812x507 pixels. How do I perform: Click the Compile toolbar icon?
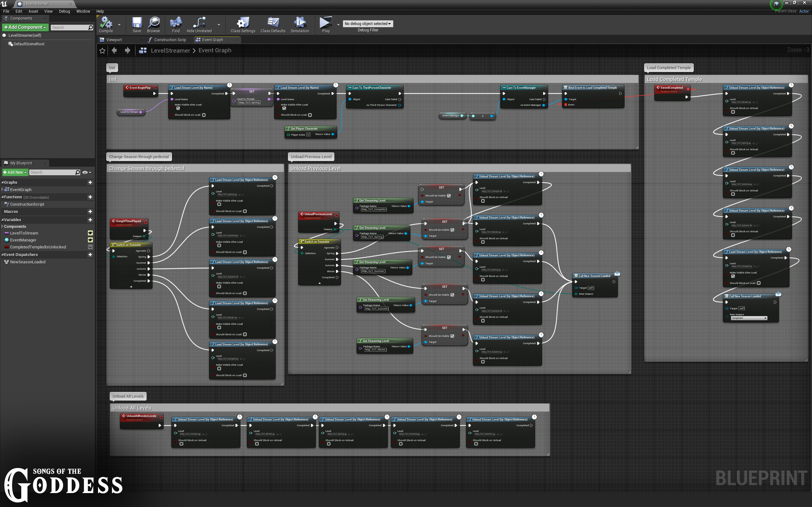coord(106,23)
